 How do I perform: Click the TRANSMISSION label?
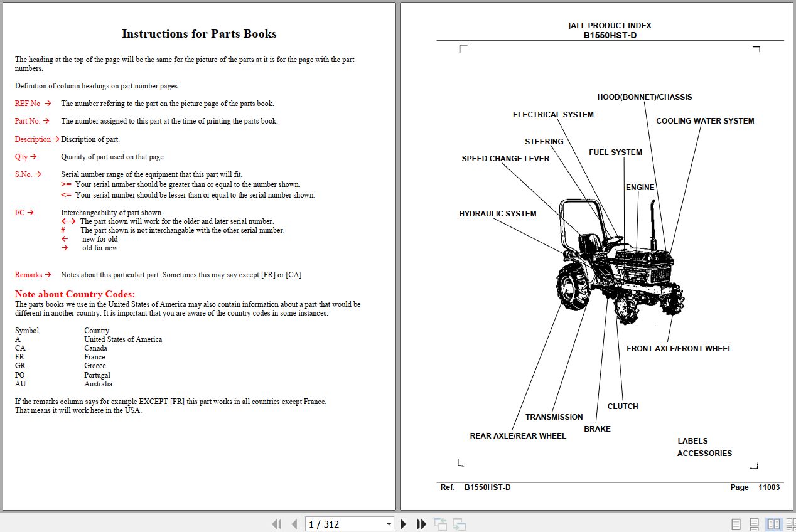pos(554,417)
